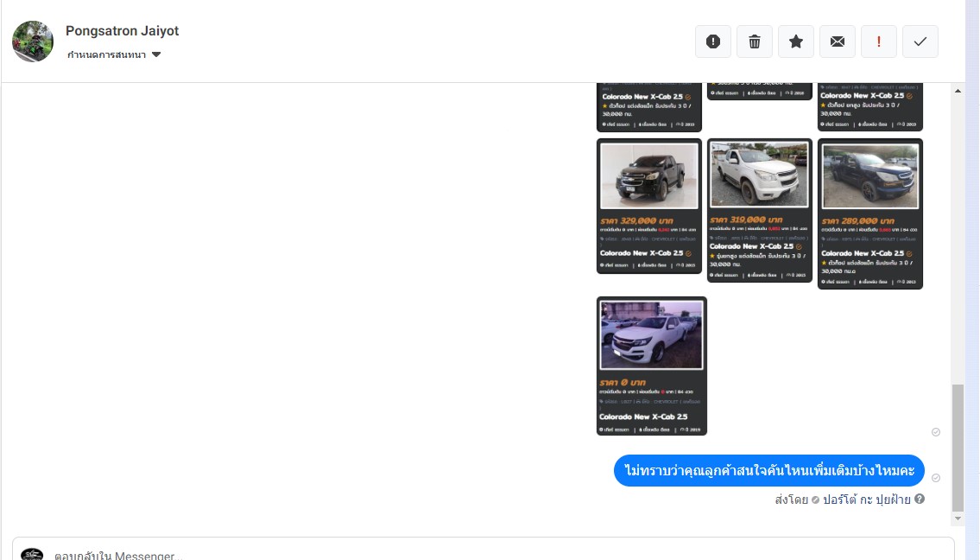Click help question mark beside sender name
This screenshot has height=560, width=980.
click(x=920, y=499)
